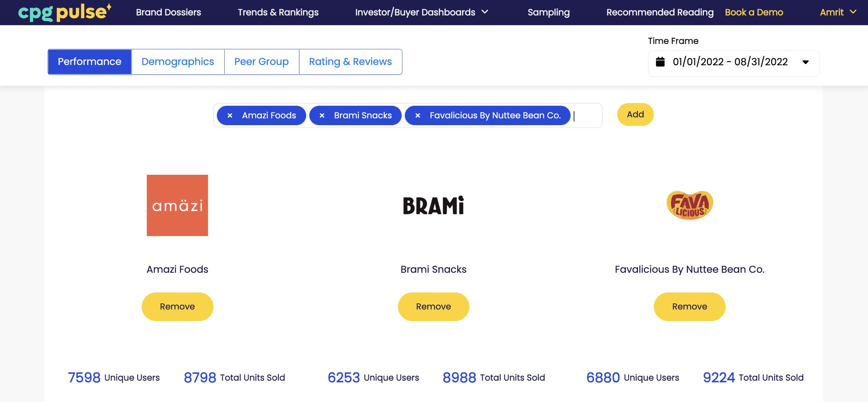The width and height of the screenshot is (868, 402).
Task: Click Remove under Brami Snacks
Action: pos(433,306)
